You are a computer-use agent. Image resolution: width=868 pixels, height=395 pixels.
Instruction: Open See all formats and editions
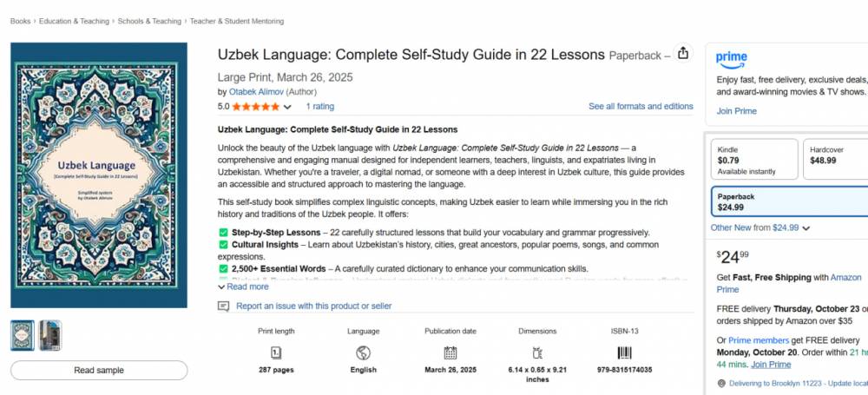pos(641,107)
